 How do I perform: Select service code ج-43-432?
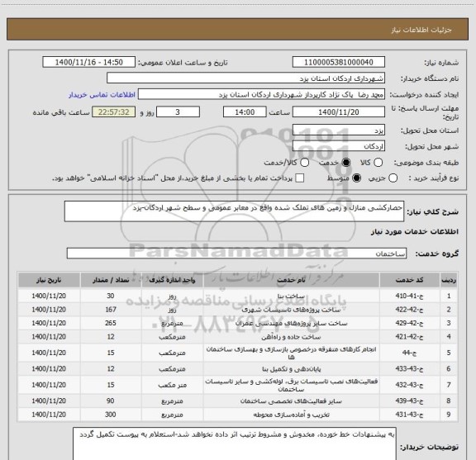(x=409, y=385)
